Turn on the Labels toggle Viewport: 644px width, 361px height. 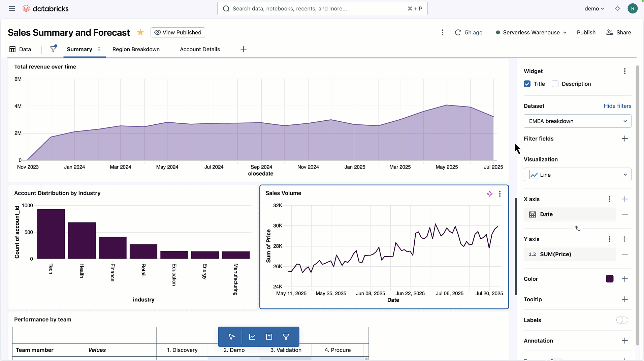(x=622, y=320)
